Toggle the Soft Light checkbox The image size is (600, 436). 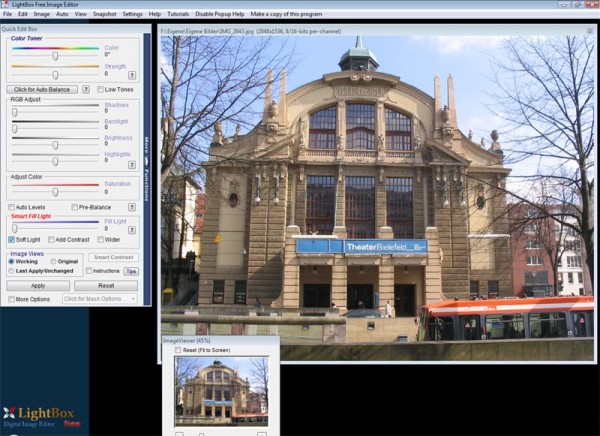[11, 240]
